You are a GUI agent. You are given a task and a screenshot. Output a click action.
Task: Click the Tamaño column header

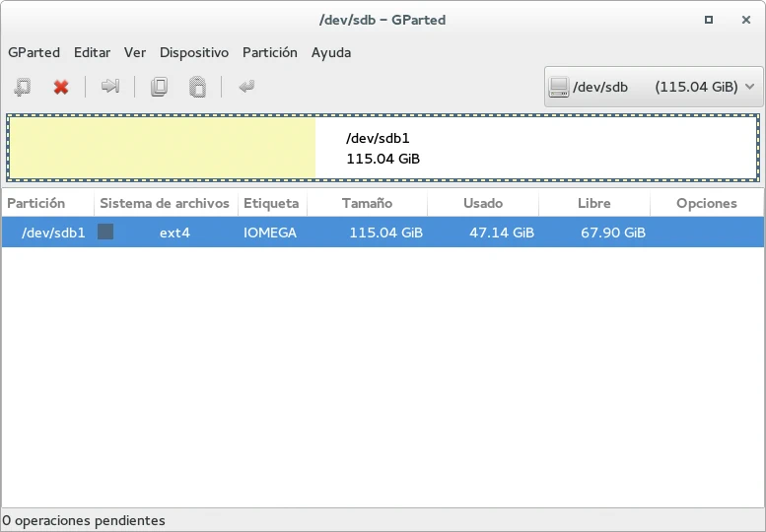[x=367, y=203]
